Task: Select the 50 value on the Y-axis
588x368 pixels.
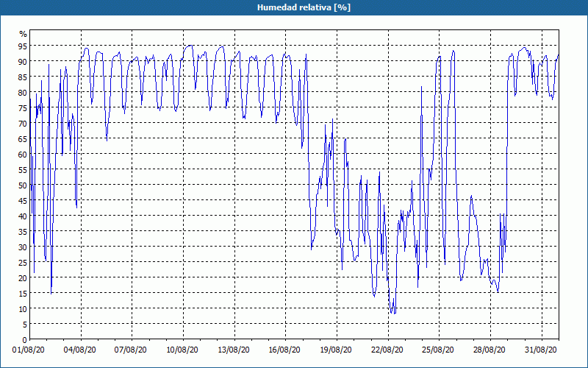Action: 23,185
